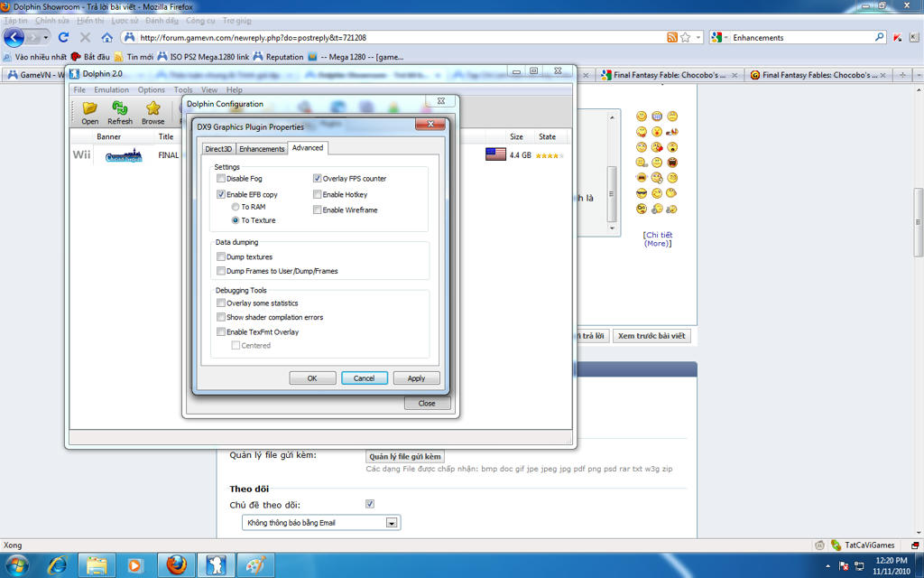Select the Advanced tab
Screen dimensions: 924x578
(308, 147)
